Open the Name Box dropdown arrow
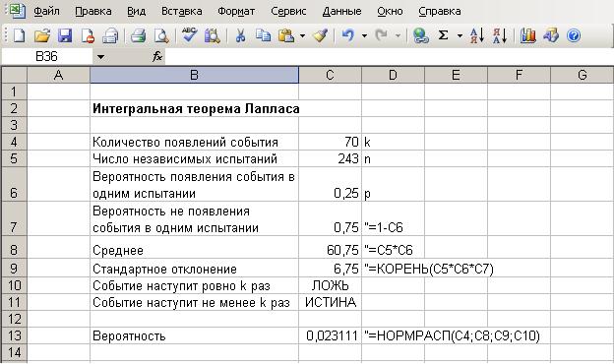The width and height of the screenshot is (614, 364). 100,57
